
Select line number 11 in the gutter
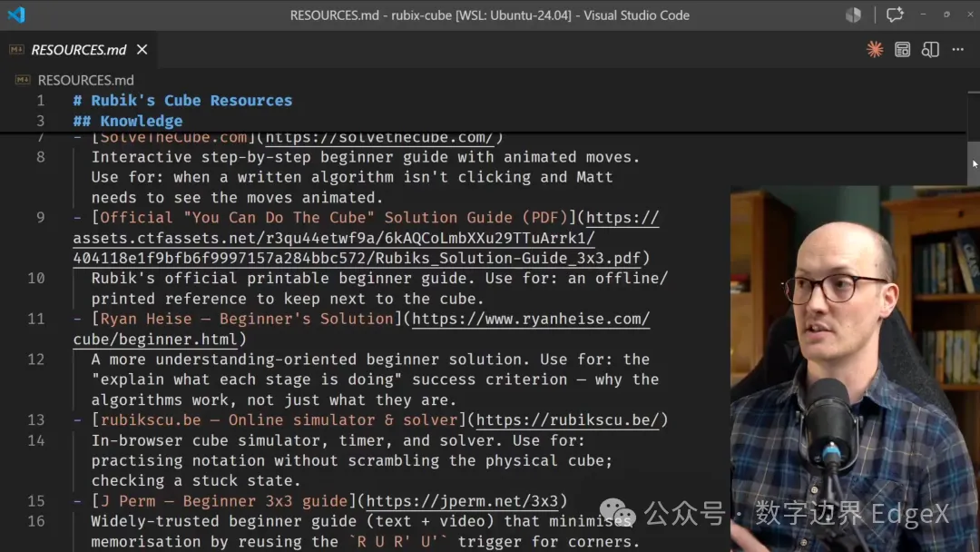point(35,319)
